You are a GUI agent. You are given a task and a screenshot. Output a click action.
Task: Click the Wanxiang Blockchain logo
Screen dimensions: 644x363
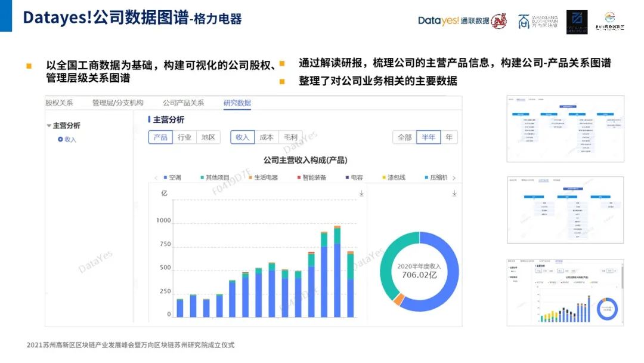[538, 22]
